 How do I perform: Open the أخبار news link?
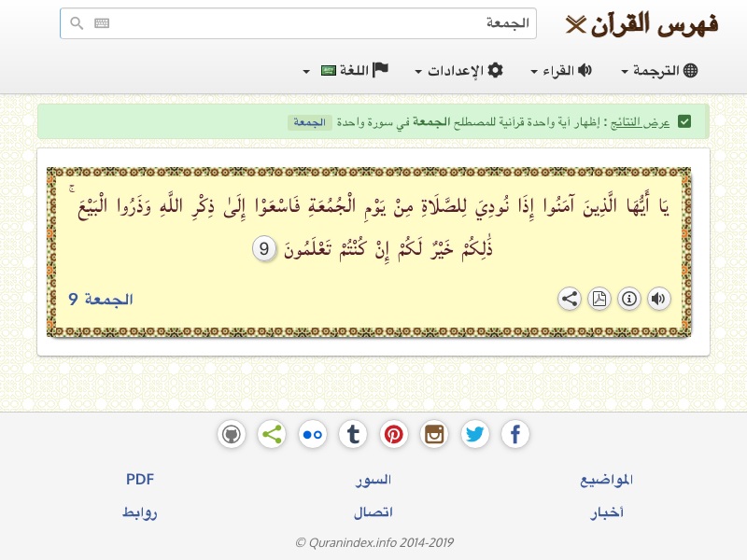[x=606, y=512]
